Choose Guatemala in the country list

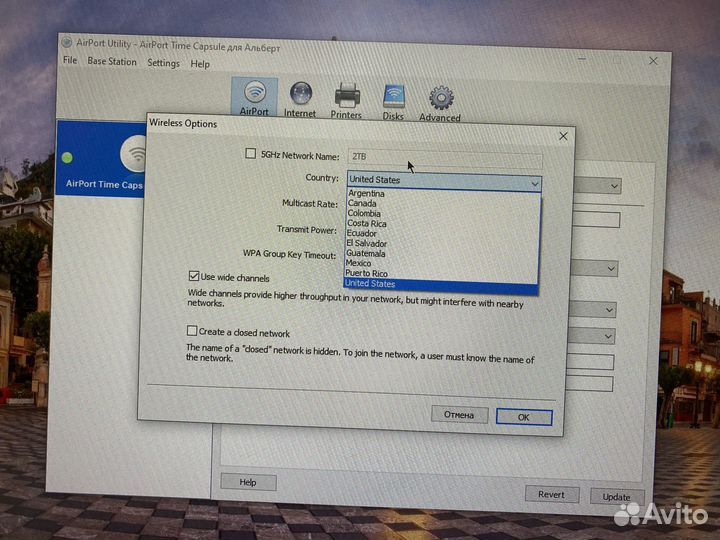tap(442, 253)
